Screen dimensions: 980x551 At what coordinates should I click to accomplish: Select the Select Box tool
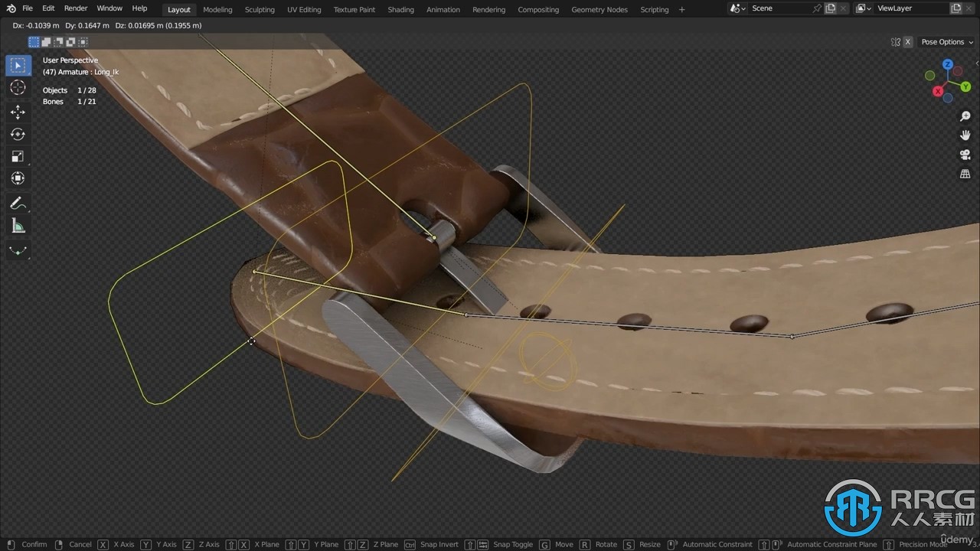tap(18, 65)
